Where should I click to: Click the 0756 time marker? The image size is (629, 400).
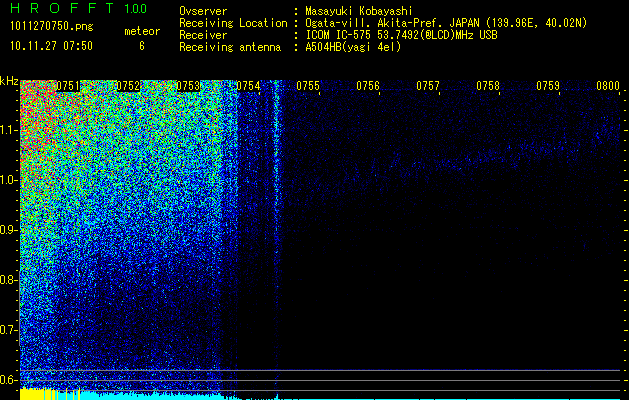click(x=368, y=86)
